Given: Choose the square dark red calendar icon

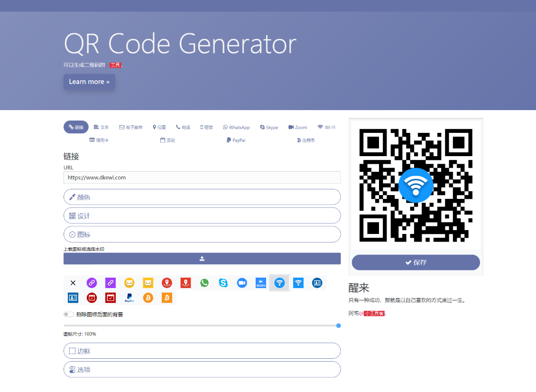Looking at the screenshot, I should click(111, 298).
